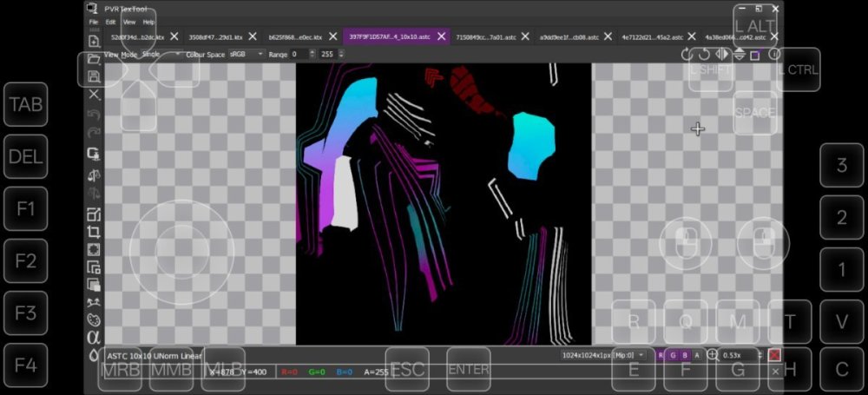Viewport: 868px width, 395px height.
Task: Click the rotate clockwise icon
Action: [687, 55]
